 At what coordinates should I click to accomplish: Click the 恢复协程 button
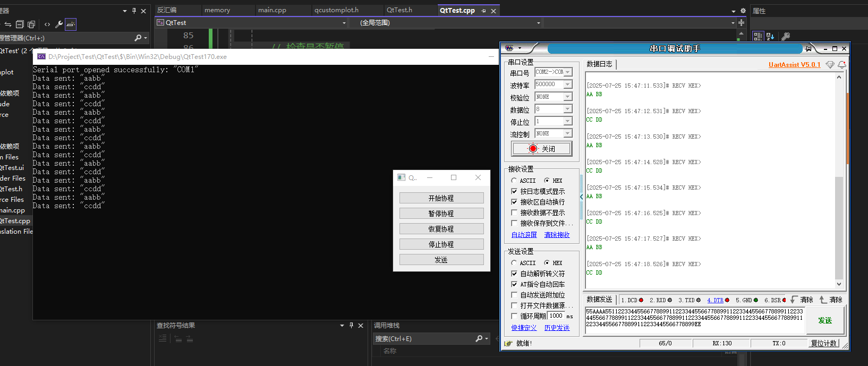pos(441,229)
